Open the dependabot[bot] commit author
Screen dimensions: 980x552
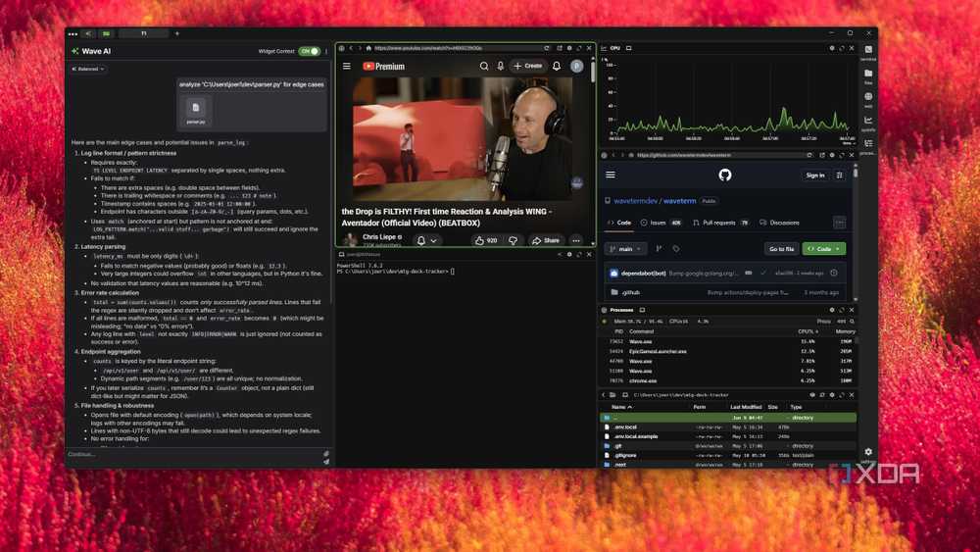[643, 274]
